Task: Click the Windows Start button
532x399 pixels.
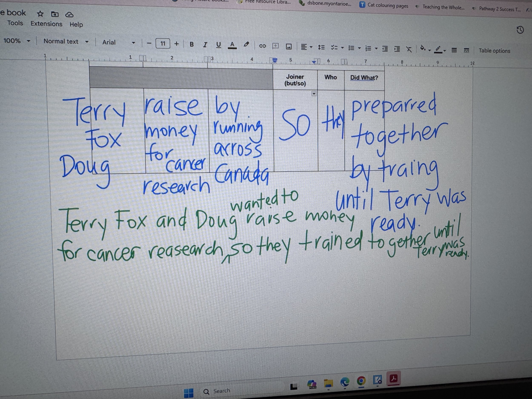Action: click(x=189, y=393)
